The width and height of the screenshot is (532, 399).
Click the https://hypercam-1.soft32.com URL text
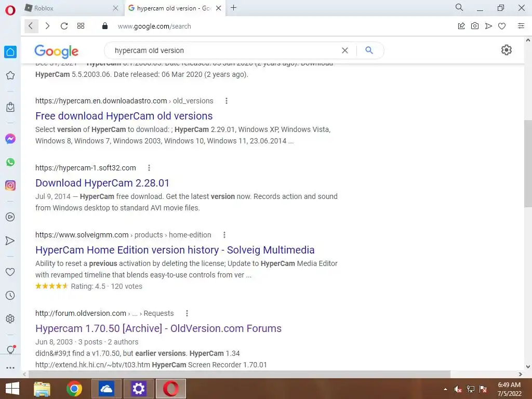86,168
